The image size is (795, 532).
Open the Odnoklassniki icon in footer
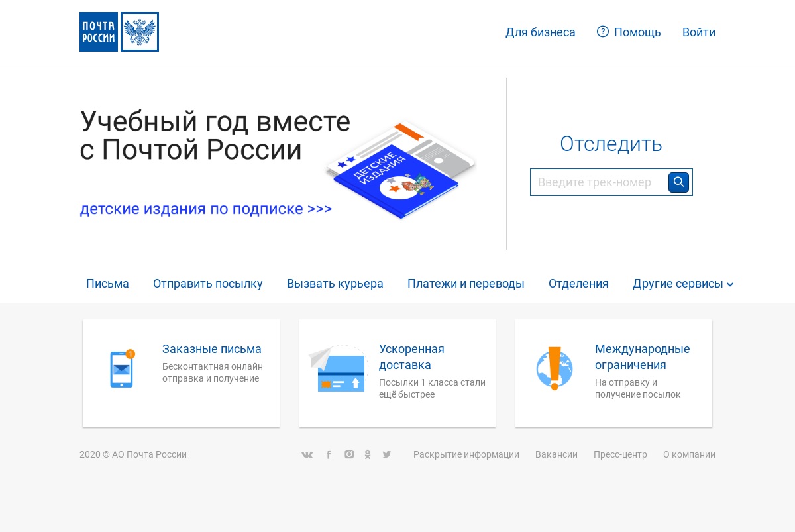click(x=368, y=454)
